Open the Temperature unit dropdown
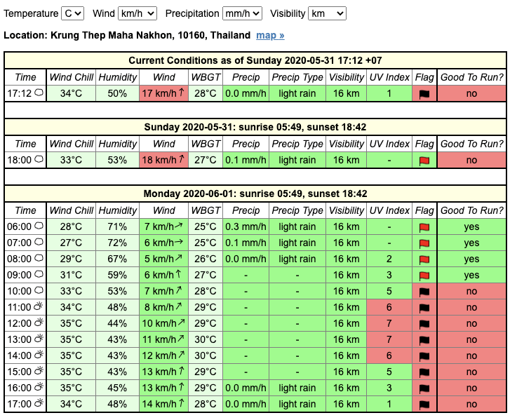517x420 pixels. tap(72, 13)
